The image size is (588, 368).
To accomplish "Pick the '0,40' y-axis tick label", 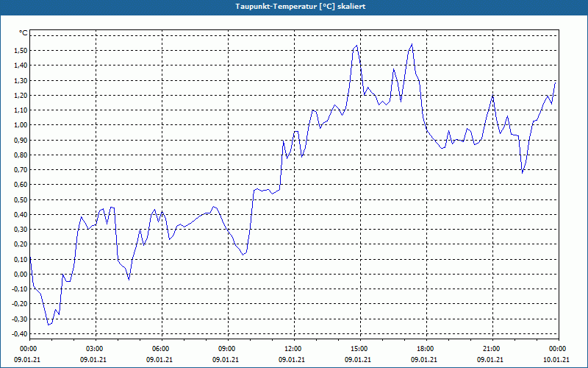I will coord(21,214).
